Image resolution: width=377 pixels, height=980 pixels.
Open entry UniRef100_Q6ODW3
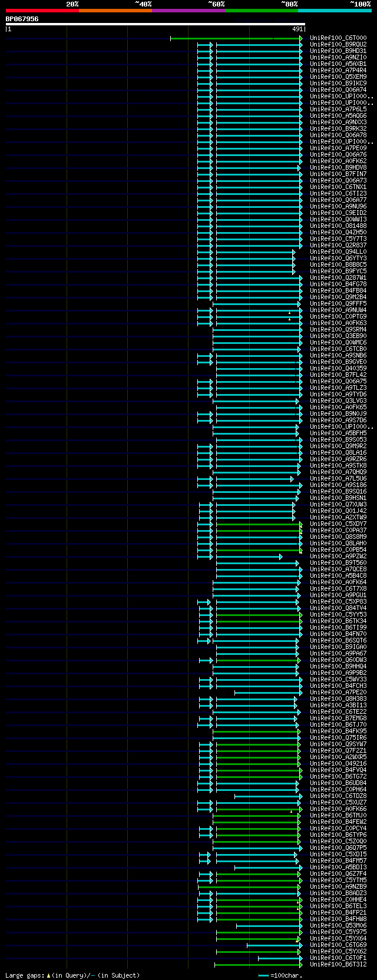[338, 660]
